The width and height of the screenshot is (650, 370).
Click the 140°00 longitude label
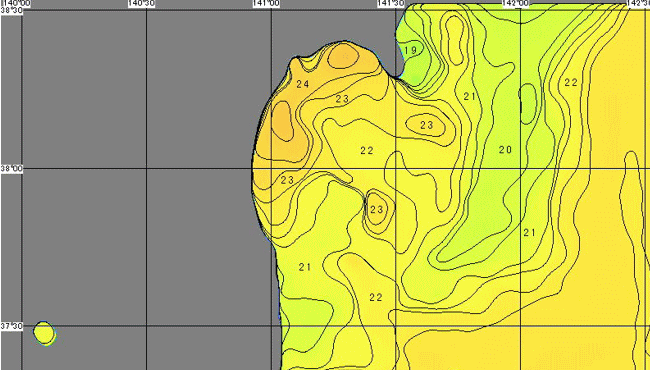point(17,3)
